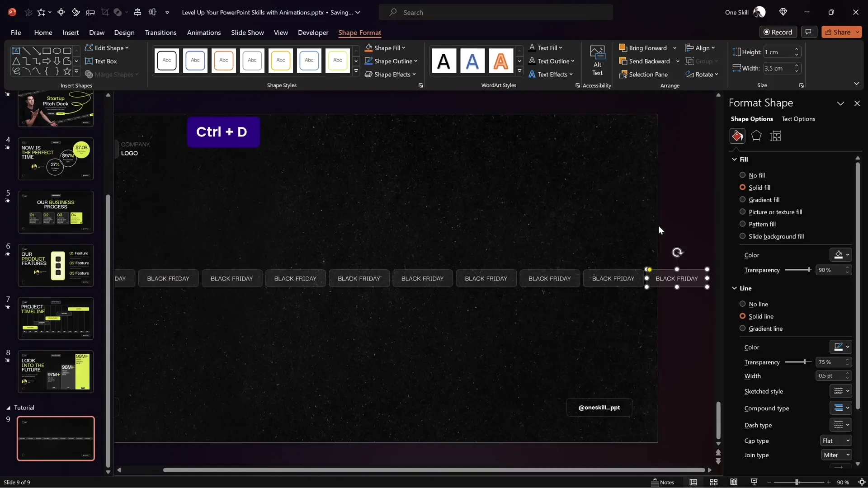Open the Design tab
The image size is (868, 488).
click(x=124, y=33)
